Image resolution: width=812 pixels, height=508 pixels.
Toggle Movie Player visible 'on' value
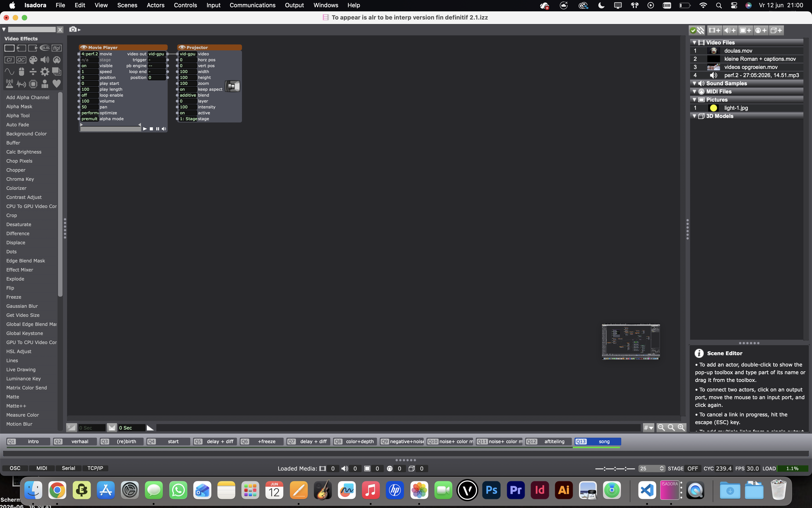click(89, 66)
